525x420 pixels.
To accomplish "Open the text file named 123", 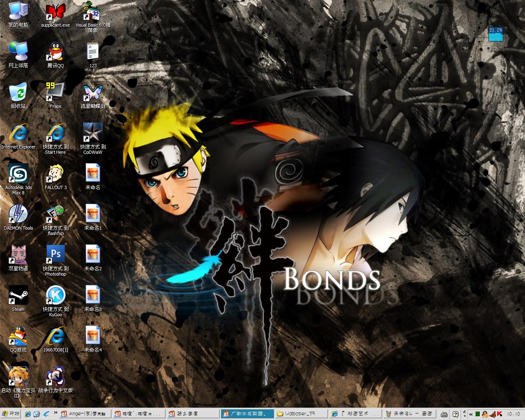I will (93, 55).
